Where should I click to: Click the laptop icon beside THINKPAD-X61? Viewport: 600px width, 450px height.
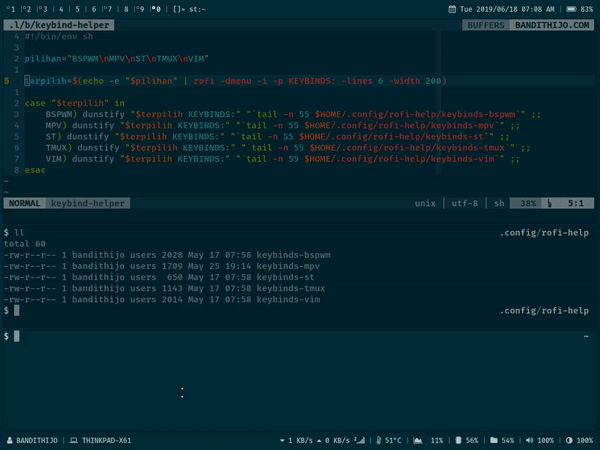(x=74, y=440)
